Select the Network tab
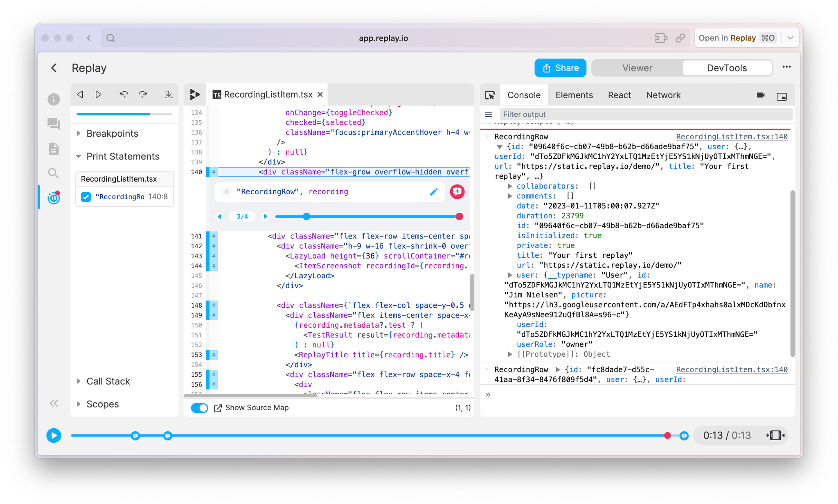838x504 pixels. 663,95
